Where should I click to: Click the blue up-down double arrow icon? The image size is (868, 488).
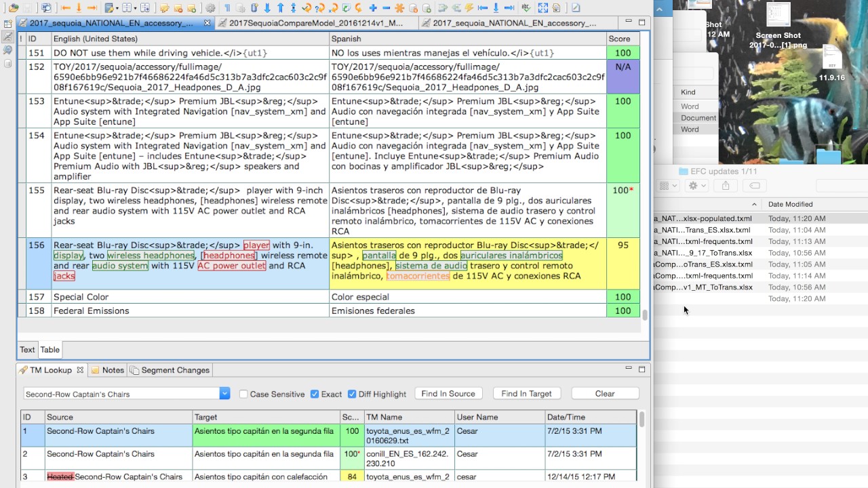point(293,8)
